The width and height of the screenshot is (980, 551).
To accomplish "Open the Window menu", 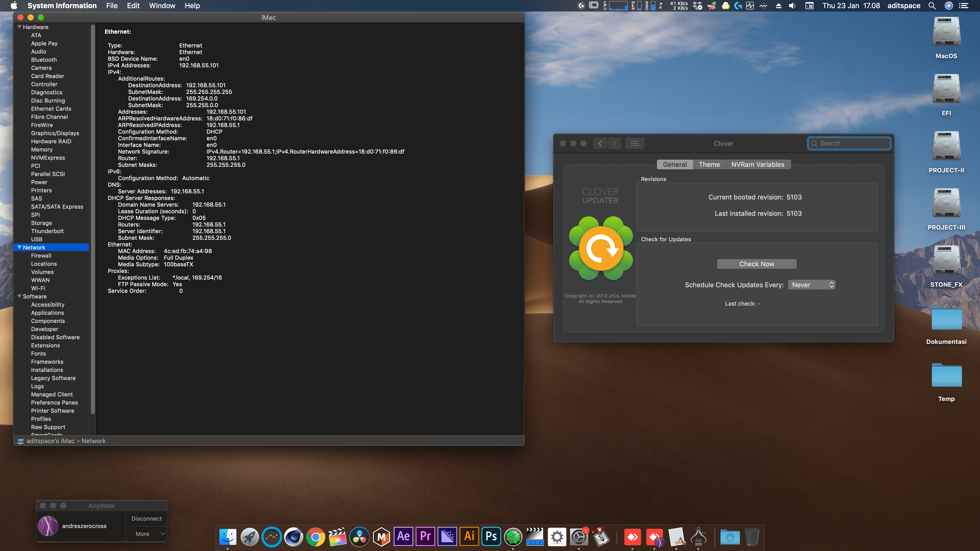I will [162, 6].
